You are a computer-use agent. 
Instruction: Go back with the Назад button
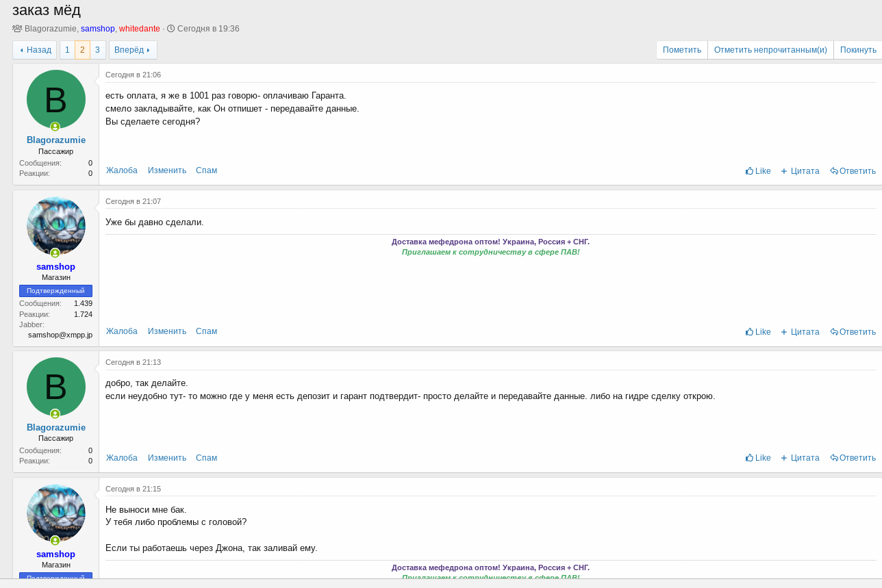(34, 50)
